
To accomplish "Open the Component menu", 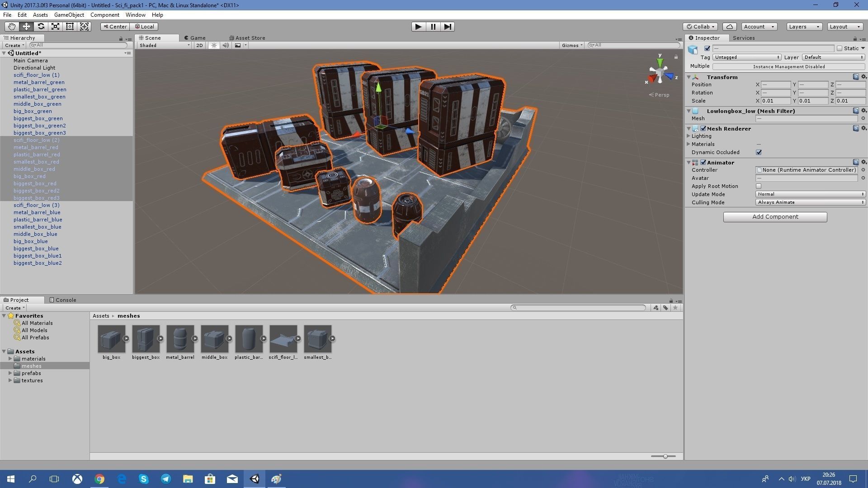I will tap(104, 15).
